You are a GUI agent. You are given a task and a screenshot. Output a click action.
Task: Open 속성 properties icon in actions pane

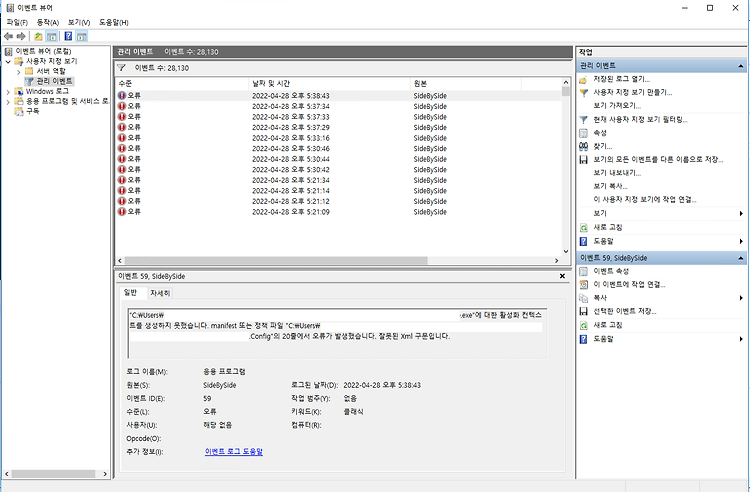[x=583, y=133]
